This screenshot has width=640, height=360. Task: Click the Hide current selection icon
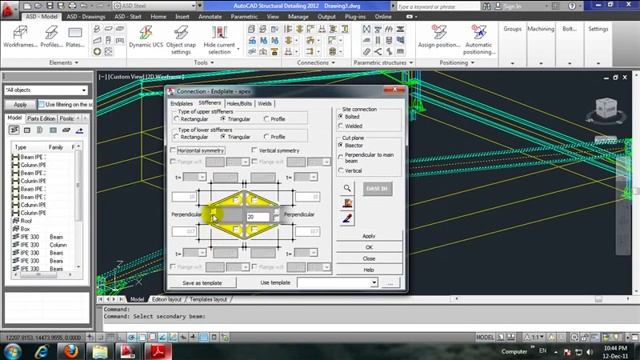(219, 33)
